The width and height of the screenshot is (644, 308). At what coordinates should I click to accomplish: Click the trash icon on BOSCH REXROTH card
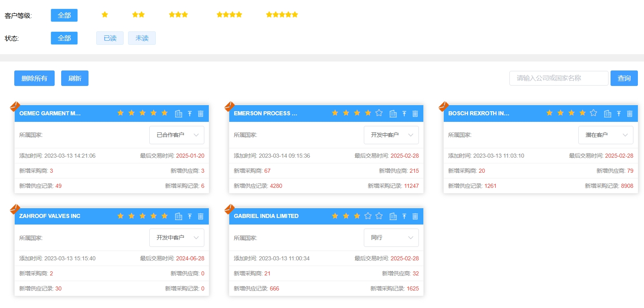point(629,114)
